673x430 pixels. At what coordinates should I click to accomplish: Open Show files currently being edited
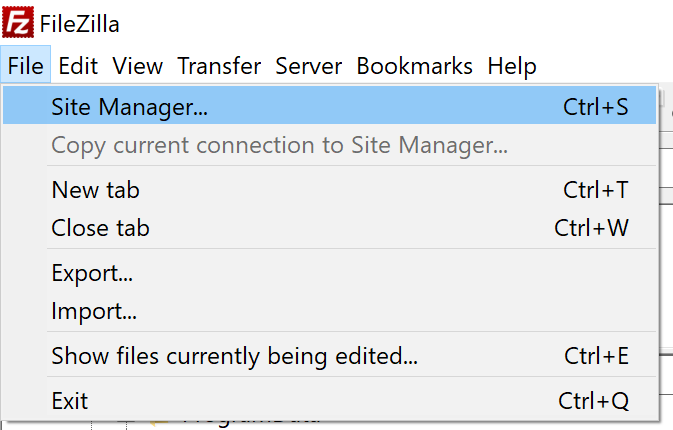point(329,355)
